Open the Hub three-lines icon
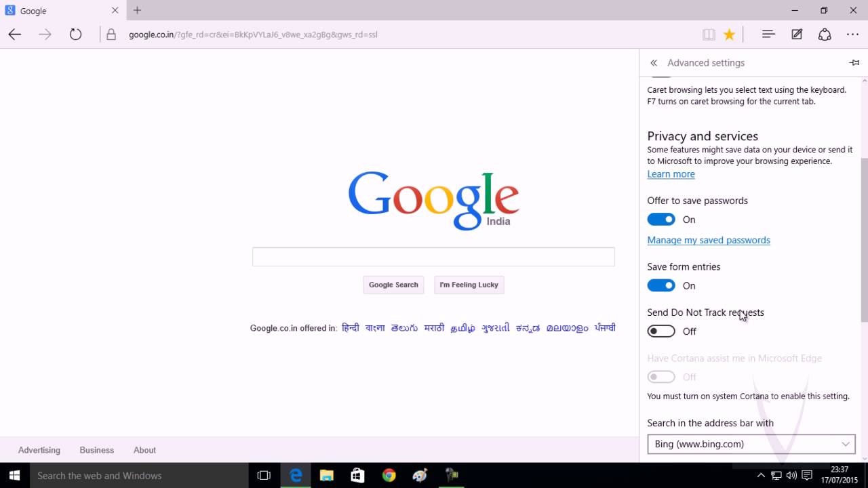 point(768,35)
